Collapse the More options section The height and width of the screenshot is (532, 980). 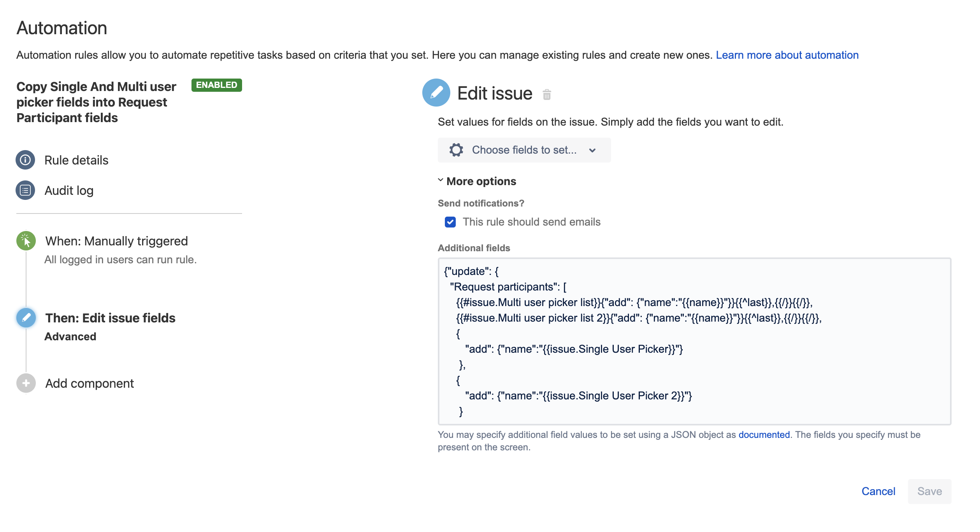click(x=476, y=182)
